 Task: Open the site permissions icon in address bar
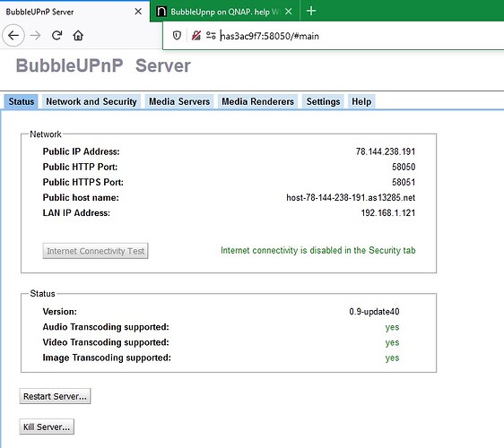pos(211,36)
